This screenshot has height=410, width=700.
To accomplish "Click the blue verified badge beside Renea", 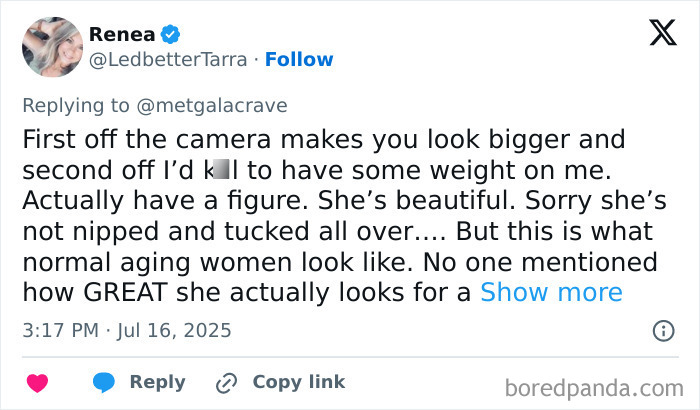I will pos(171,35).
